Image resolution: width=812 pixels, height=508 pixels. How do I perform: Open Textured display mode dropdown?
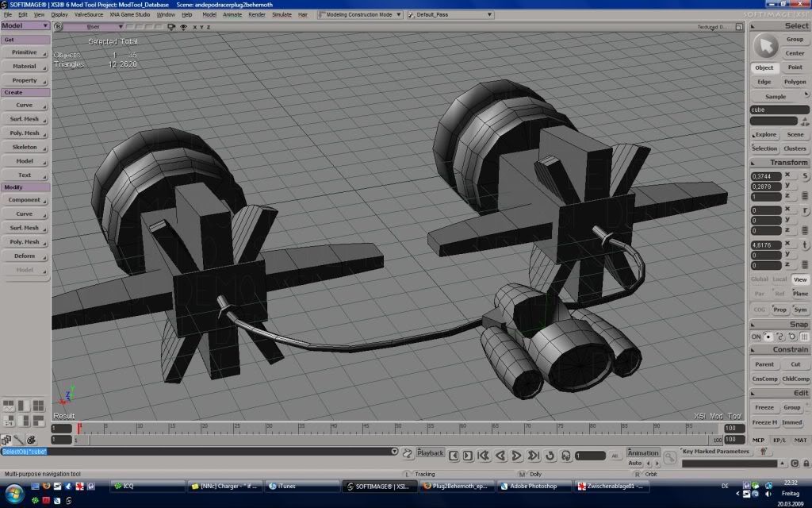tap(713, 27)
